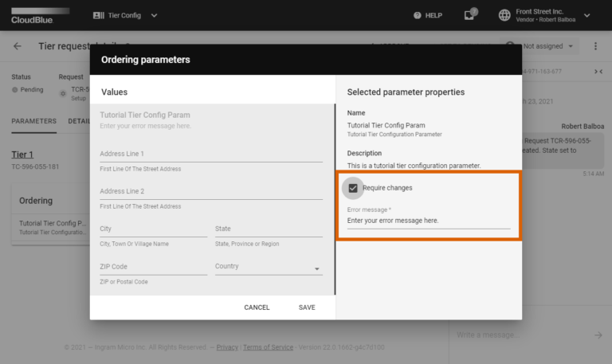Viewport: 612px width, 364px height.
Task: Toggle the Require changes checkbox
Action: (x=353, y=188)
